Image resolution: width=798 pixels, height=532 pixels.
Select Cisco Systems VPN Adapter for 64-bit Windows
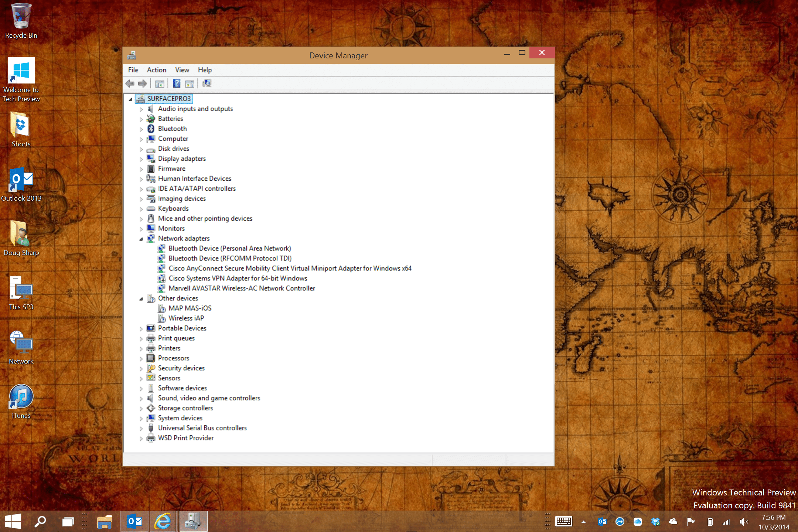[x=238, y=278]
